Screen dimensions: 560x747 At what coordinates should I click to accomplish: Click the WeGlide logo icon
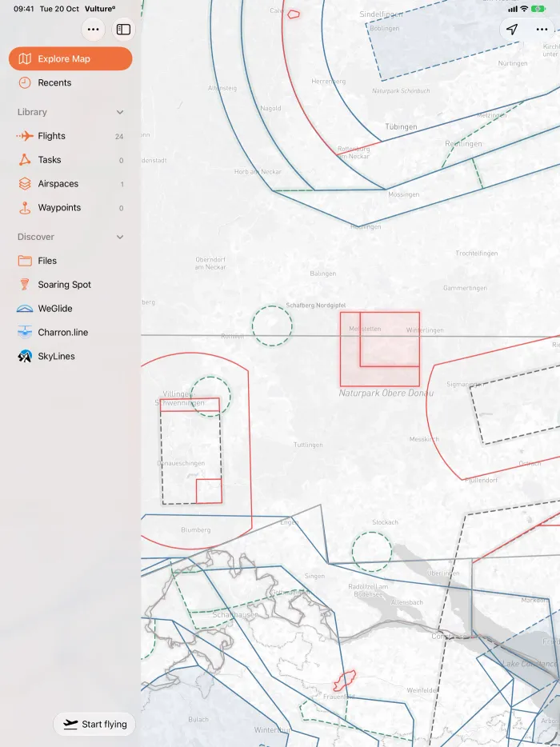coord(25,309)
